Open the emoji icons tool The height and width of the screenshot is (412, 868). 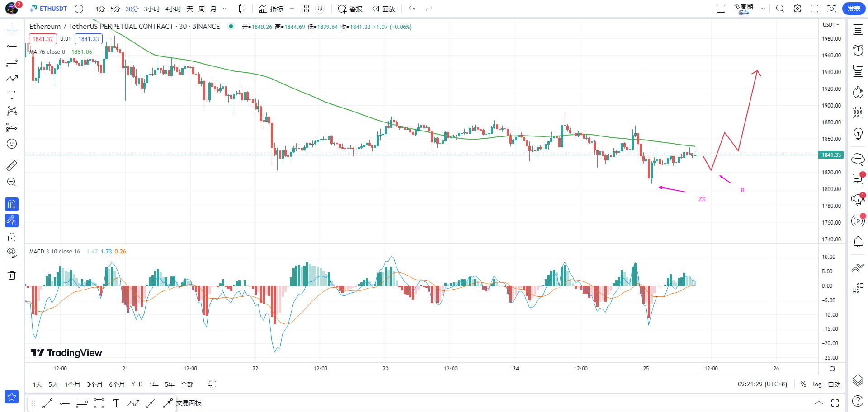coord(12,144)
